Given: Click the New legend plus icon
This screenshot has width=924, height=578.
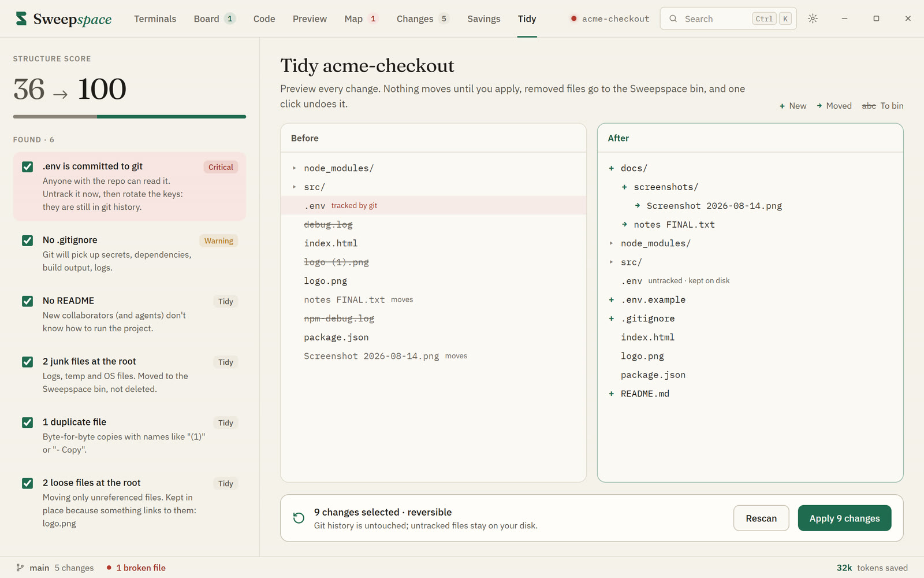Looking at the screenshot, I should point(782,106).
